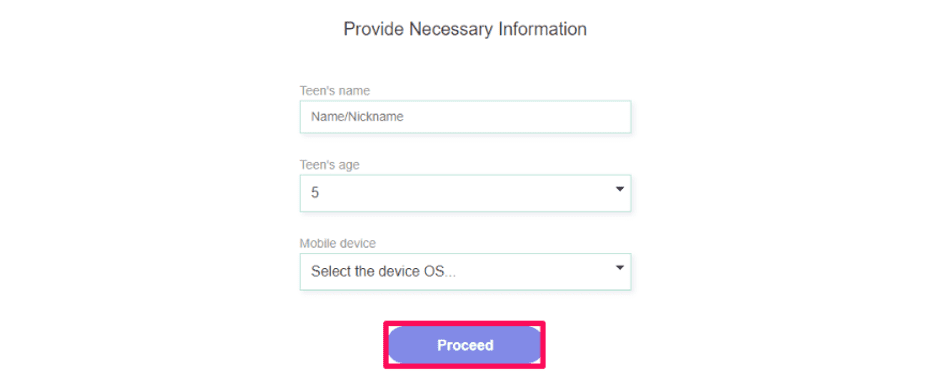The height and width of the screenshot is (387, 941).
Task: Click the Name/Nickname placeholder text
Action: click(357, 117)
